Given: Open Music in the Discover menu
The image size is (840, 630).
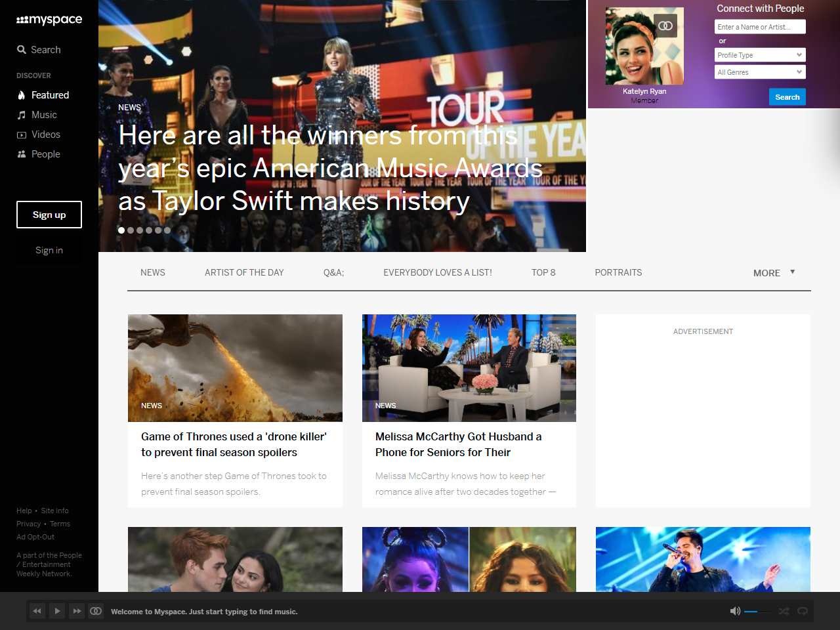Looking at the screenshot, I should point(37,115).
